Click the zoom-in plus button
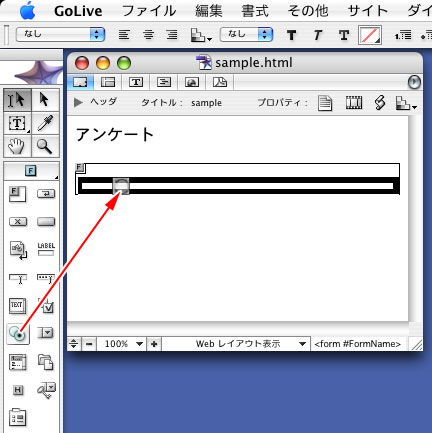 click(154, 344)
